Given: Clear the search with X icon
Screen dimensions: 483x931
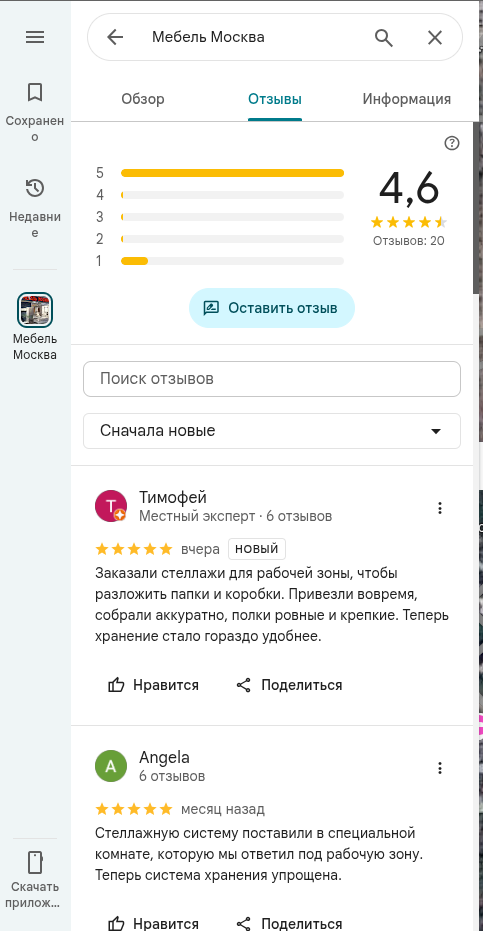Looking at the screenshot, I should coord(435,37).
